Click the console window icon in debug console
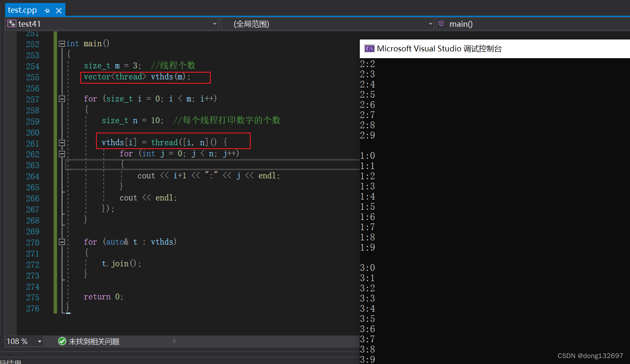 (x=369, y=49)
